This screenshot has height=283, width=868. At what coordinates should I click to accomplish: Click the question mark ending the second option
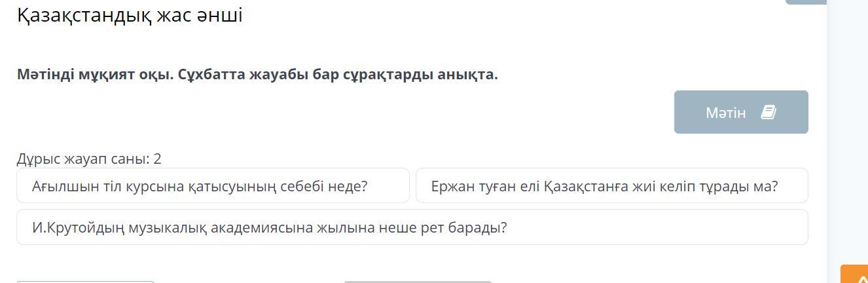(774, 186)
